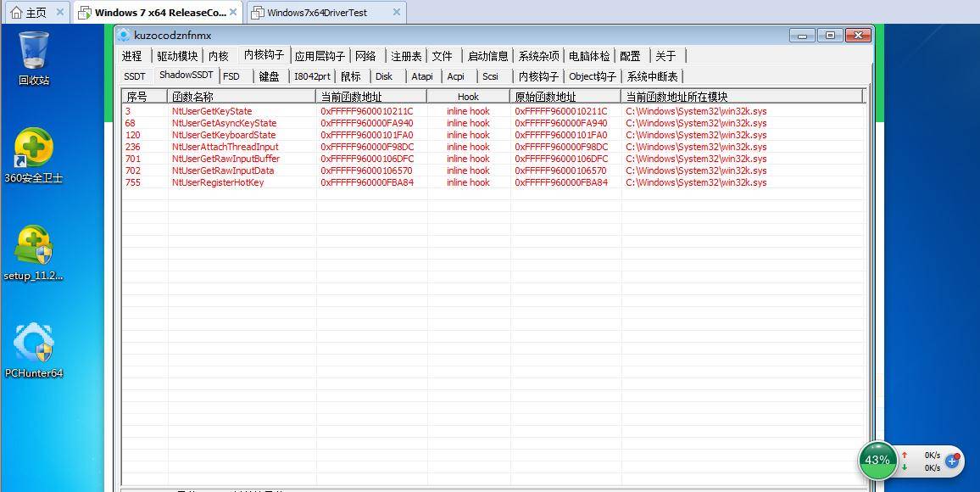Select the NtUserRegisterHotKey row
This screenshot has width=980, height=492.
point(493,182)
